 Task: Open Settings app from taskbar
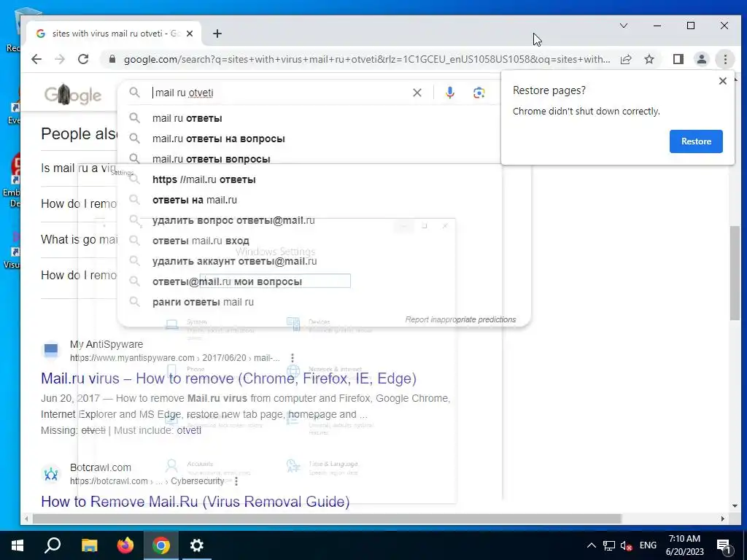(197, 545)
